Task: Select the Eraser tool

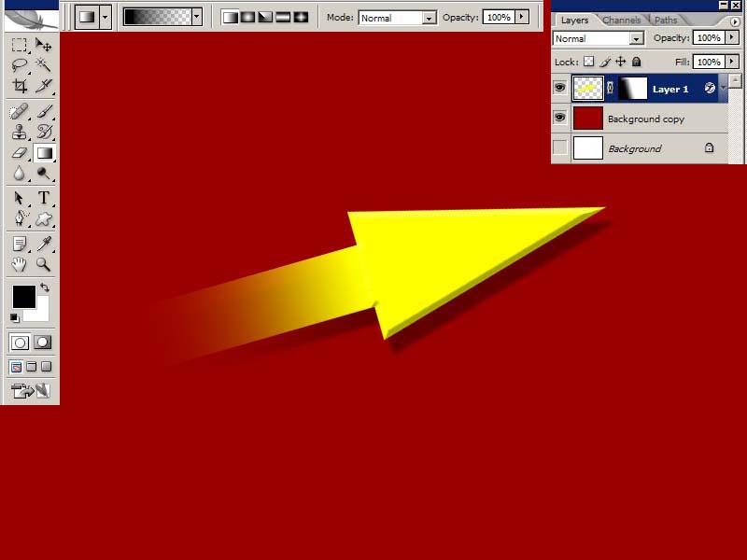Action: click(19, 153)
